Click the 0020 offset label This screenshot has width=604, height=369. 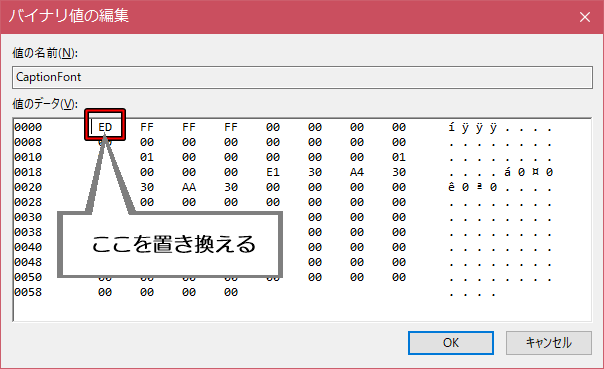tap(28, 187)
